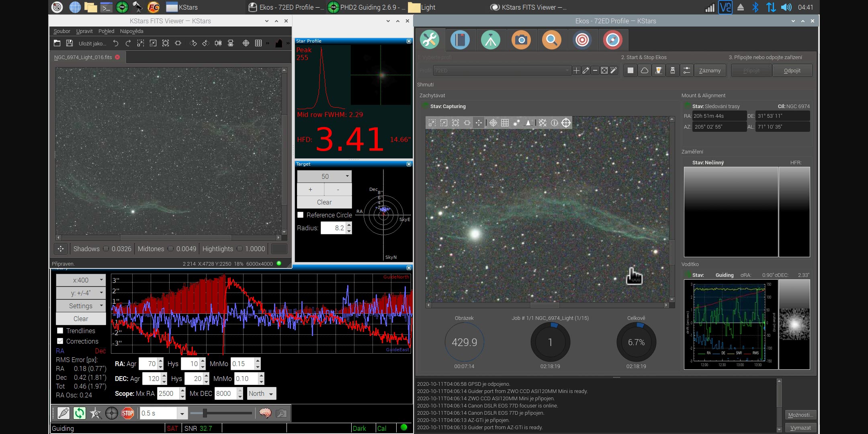Open the Settings dropdown in PHD2 graph
The image size is (868, 434).
[81, 306]
